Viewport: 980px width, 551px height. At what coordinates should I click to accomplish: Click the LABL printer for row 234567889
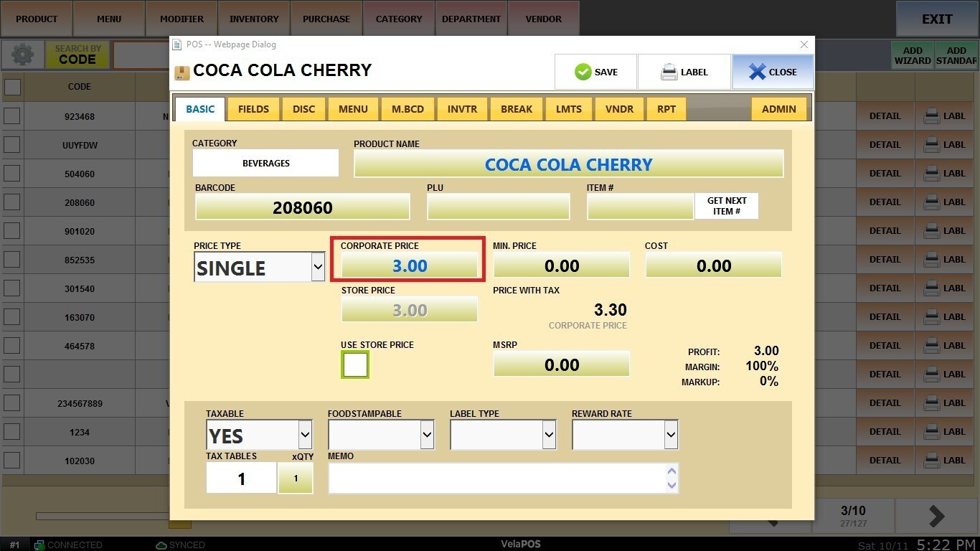click(944, 402)
